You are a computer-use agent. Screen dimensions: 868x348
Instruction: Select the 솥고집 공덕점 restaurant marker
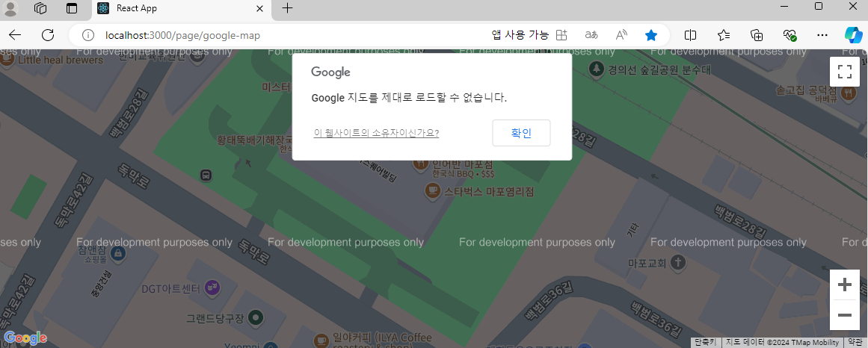[848, 93]
